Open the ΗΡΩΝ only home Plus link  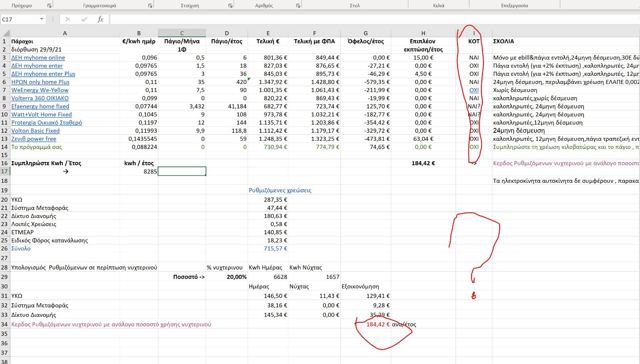point(40,82)
